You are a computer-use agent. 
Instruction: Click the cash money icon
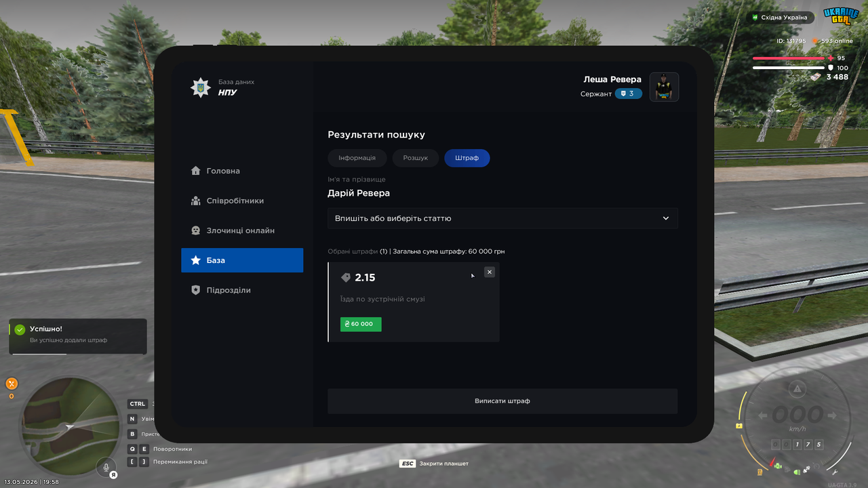point(815,77)
